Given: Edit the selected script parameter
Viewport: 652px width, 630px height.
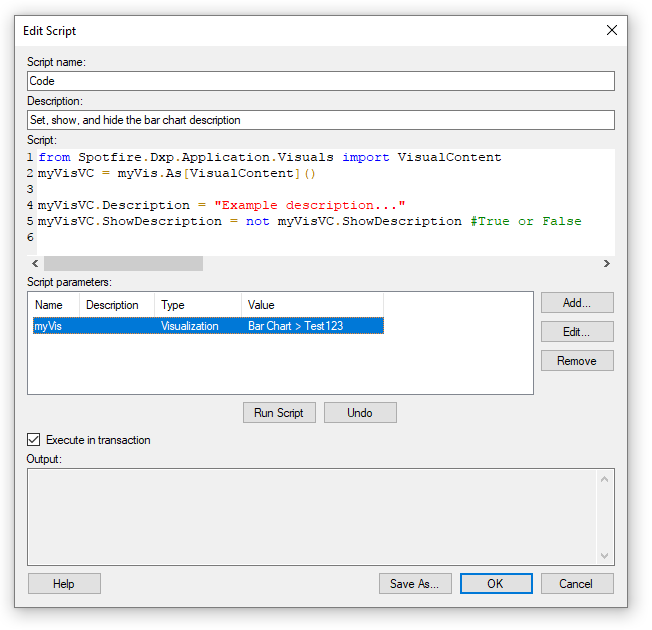Looking at the screenshot, I should (x=577, y=332).
